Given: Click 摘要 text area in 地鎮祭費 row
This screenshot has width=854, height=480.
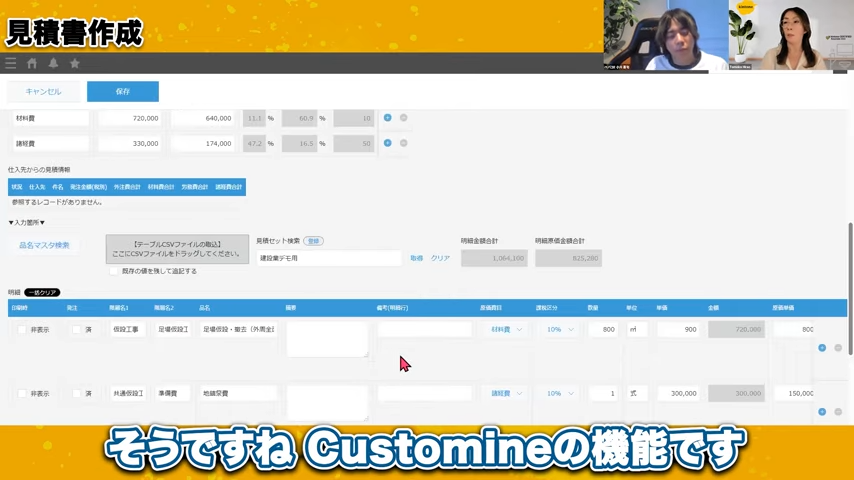Looking at the screenshot, I should click(327, 403).
